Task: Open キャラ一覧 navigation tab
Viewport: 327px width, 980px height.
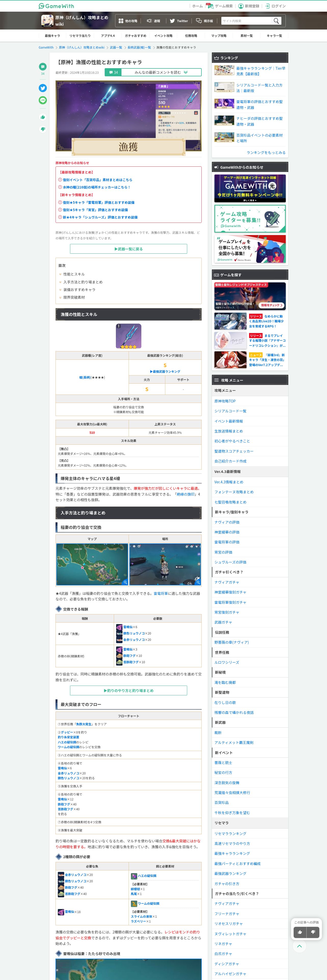Action: point(275,36)
